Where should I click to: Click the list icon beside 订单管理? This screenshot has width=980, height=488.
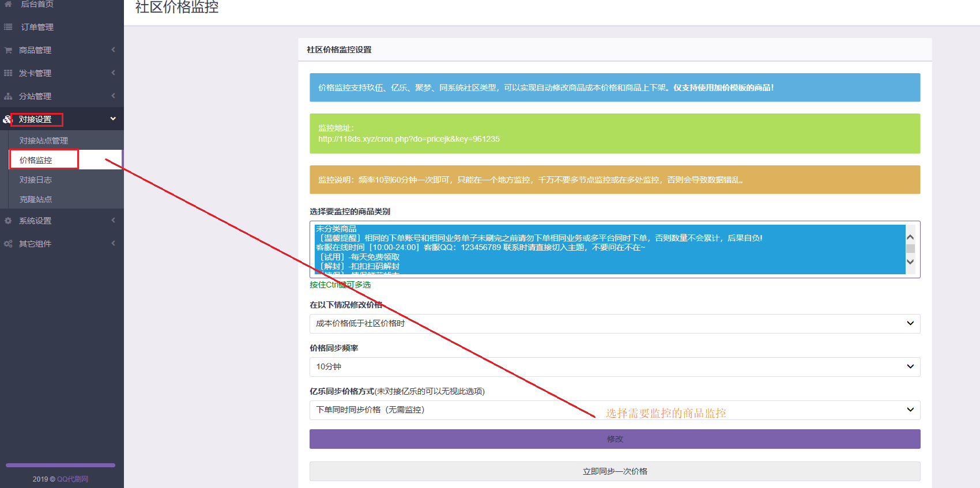coord(8,27)
